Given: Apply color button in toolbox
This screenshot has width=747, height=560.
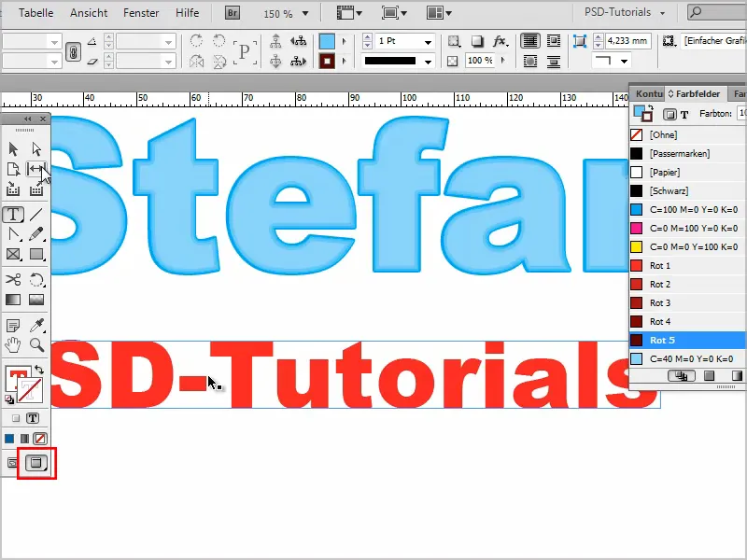Looking at the screenshot, I should pyautogui.click(x=9, y=439).
